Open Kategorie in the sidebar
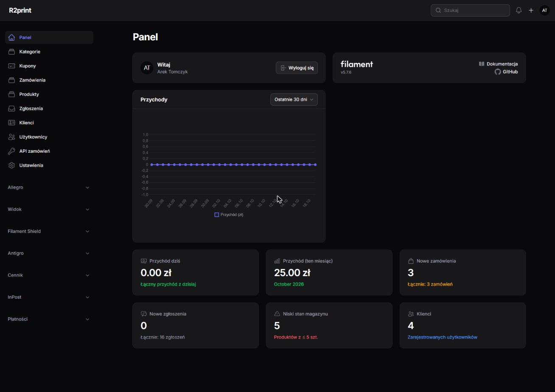555x392 pixels. pyautogui.click(x=49, y=52)
